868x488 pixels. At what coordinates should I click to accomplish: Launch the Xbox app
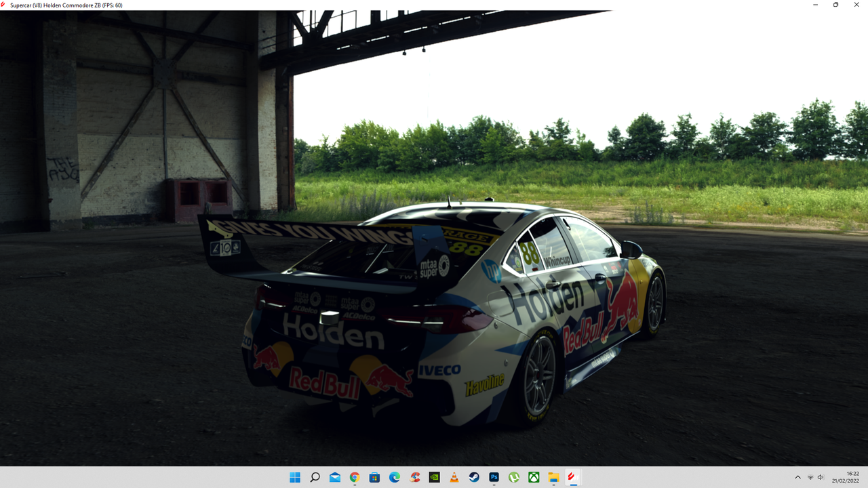(534, 477)
